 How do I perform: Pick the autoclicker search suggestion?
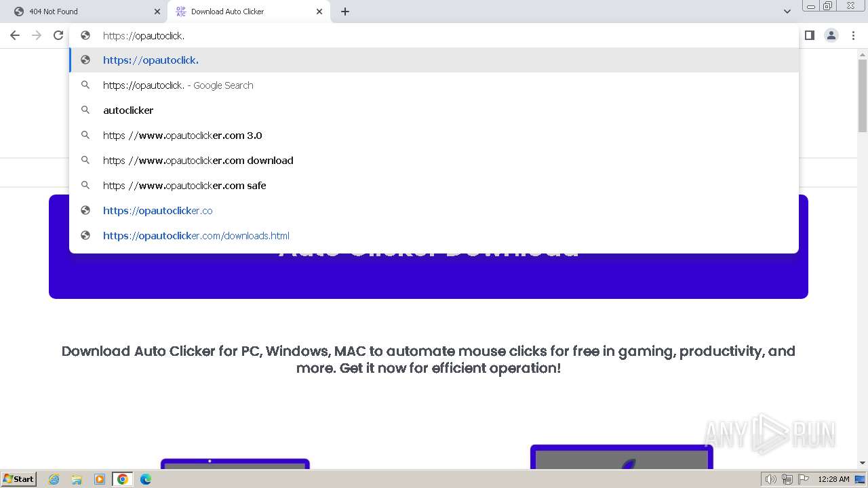pos(434,110)
